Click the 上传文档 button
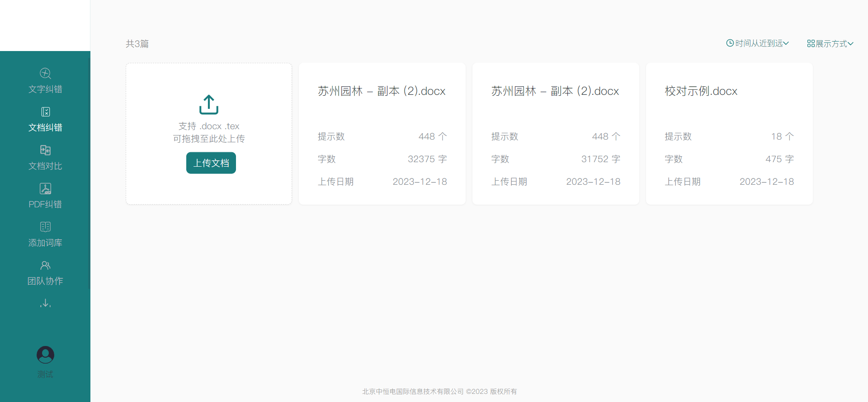Image resolution: width=868 pixels, height=402 pixels. [x=211, y=163]
